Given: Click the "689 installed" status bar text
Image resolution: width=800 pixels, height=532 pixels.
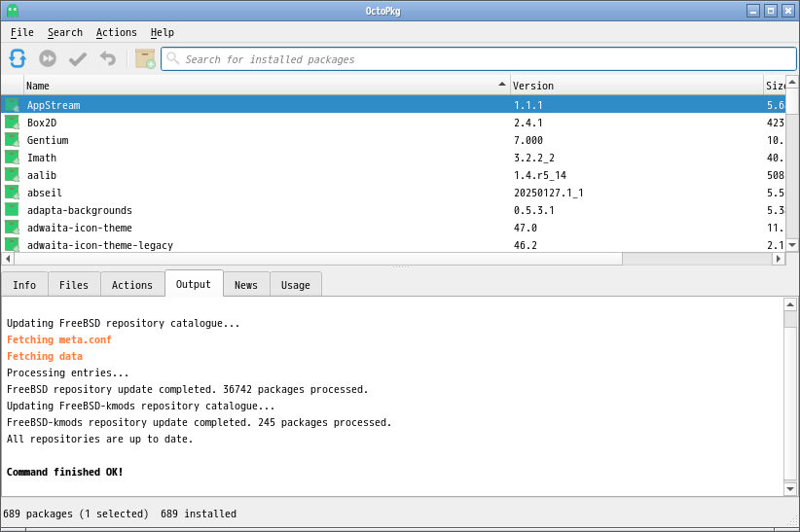Looking at the screenshot, I should pyautogui.click(x=199, y=514).
